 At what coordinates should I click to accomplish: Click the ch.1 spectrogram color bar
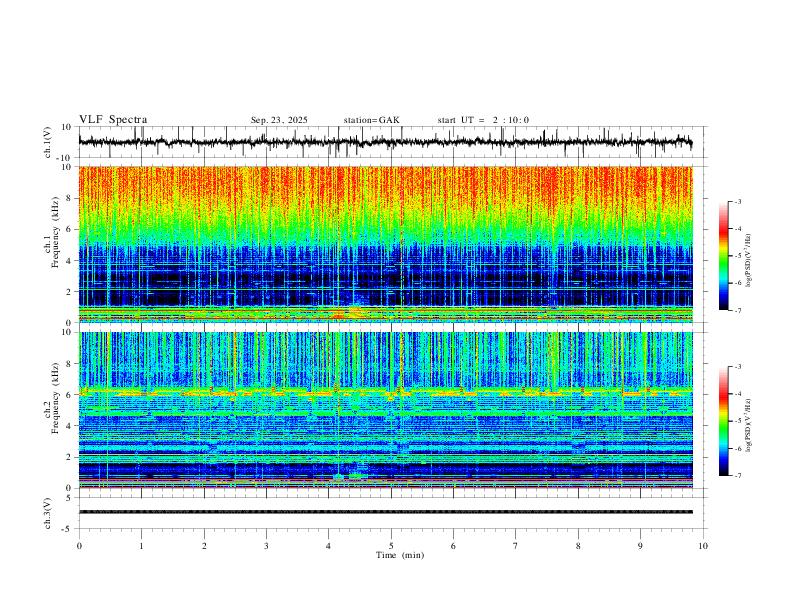point(724,256)
